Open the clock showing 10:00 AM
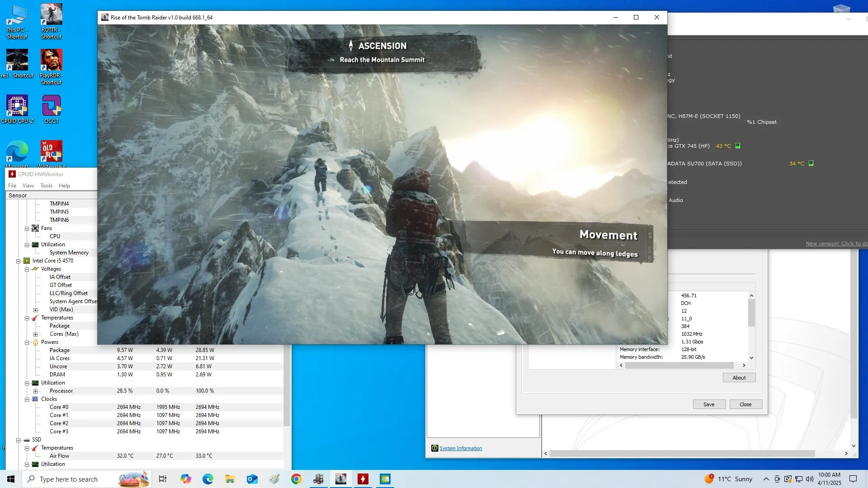This screenshot has width=868, height=488. click(x=829, y=479)
